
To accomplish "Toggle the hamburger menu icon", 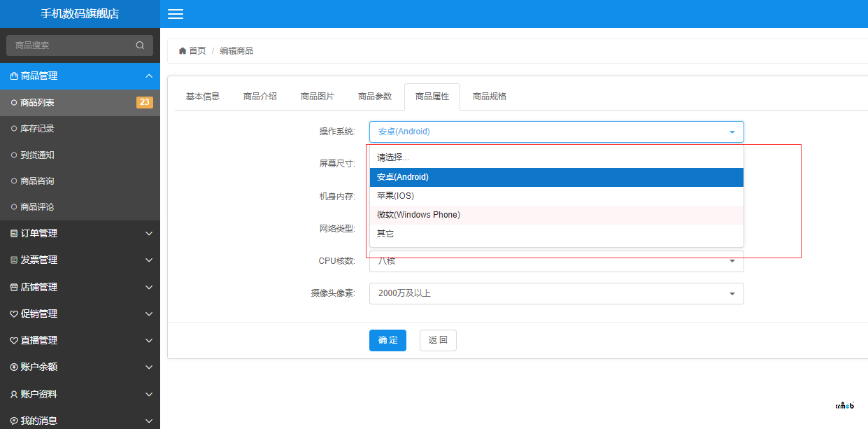I will (176, 14).
